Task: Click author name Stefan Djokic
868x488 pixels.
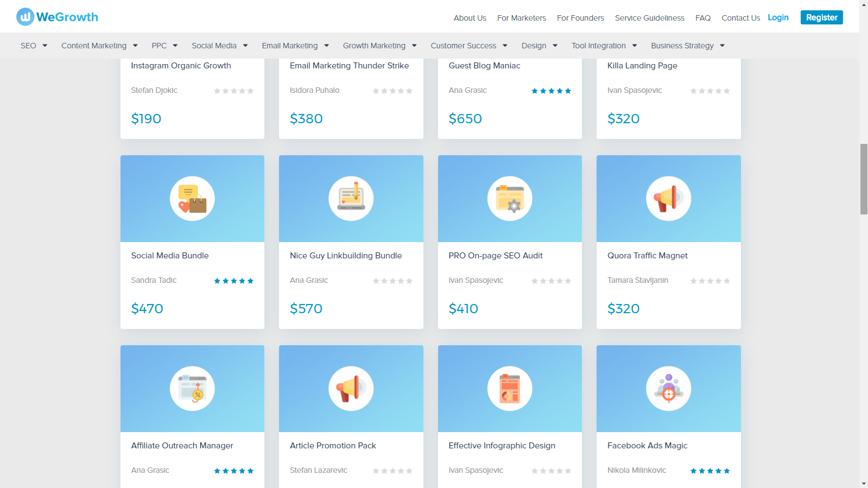Action: (x=154, y=91)
